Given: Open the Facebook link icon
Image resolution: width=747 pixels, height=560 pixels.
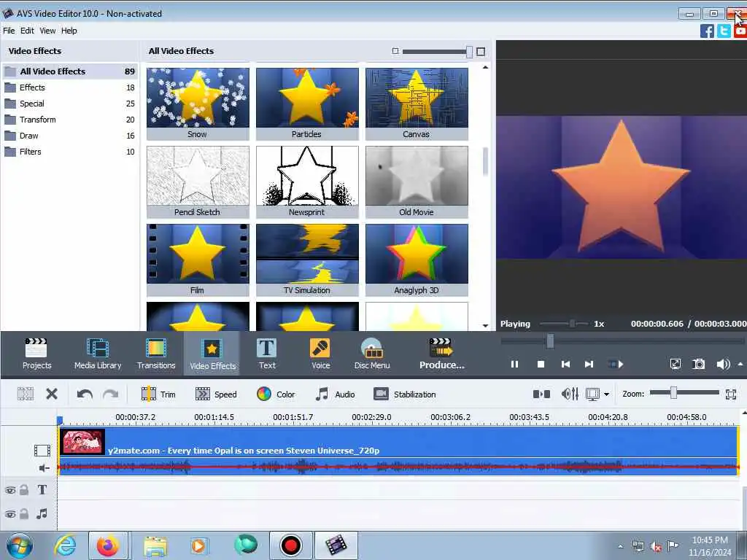Looking at the screenshot, I should pyautogui.click(x=707, y=31).
